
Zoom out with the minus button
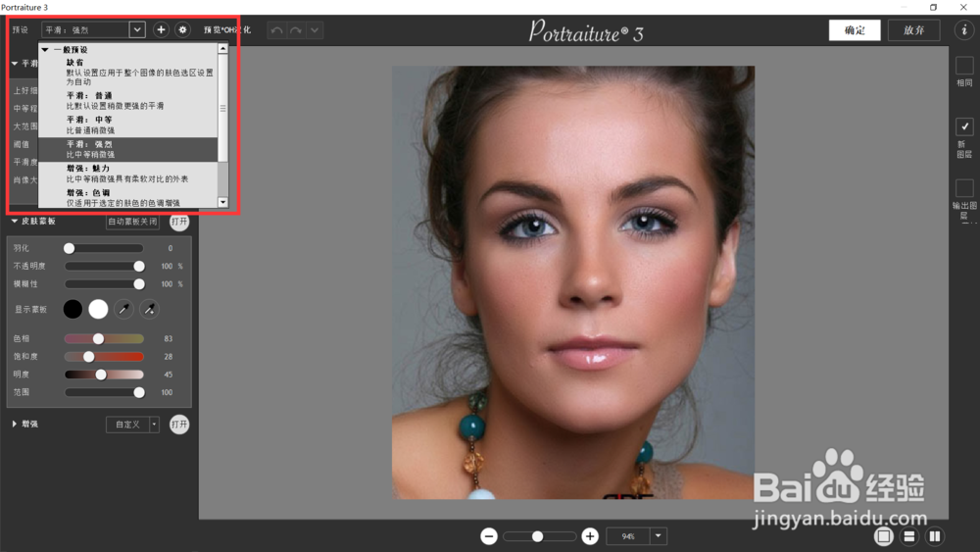pos(489,535)
